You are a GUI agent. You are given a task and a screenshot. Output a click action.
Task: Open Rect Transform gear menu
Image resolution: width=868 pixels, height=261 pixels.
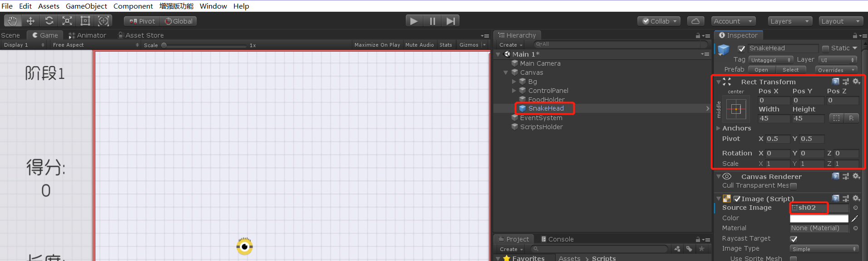click(x=856, y=82)
